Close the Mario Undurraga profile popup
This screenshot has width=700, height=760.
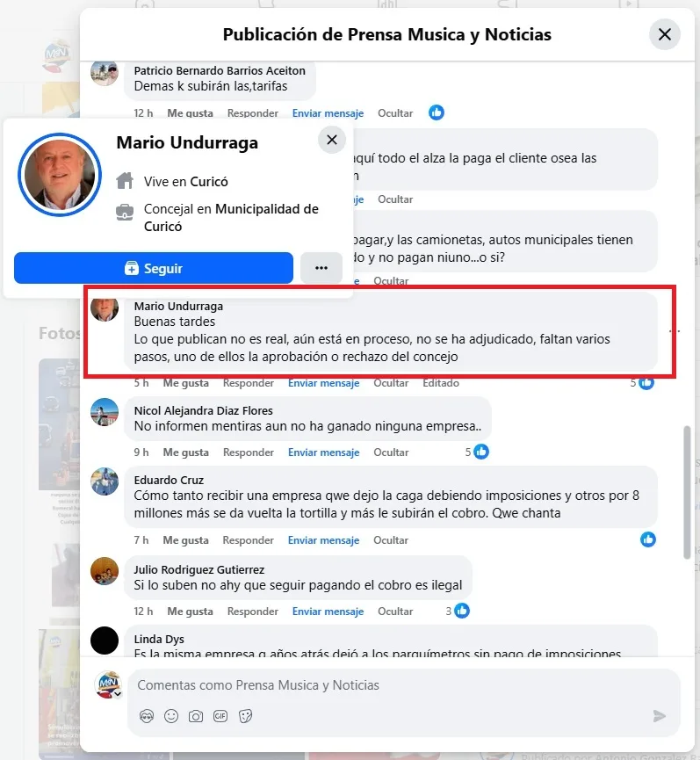pyautogui.click(x=332, y=140)
